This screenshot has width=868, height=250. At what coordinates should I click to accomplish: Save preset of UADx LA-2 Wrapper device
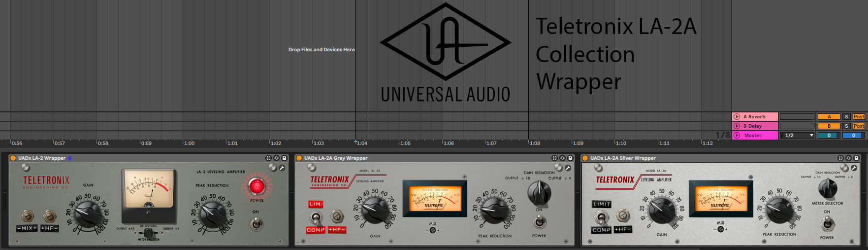(284, 158)
